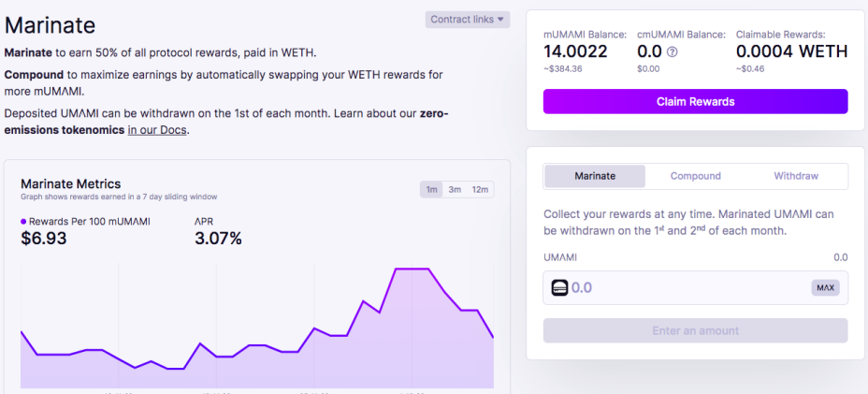Image resolution: width=868 pixels, height=394 pixels.
Task: Click the Claim Rewards button
Action: (x=695, y=101)
